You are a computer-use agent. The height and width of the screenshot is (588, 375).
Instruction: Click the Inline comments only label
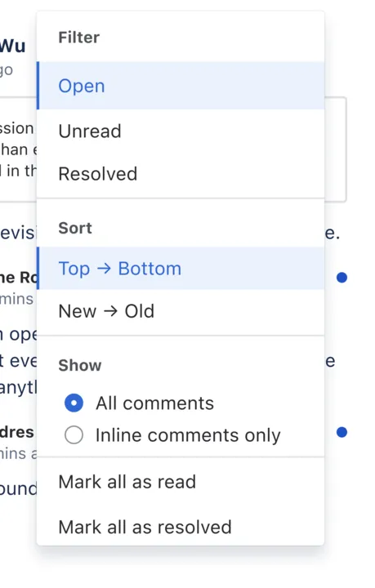[x=188, y=435]
